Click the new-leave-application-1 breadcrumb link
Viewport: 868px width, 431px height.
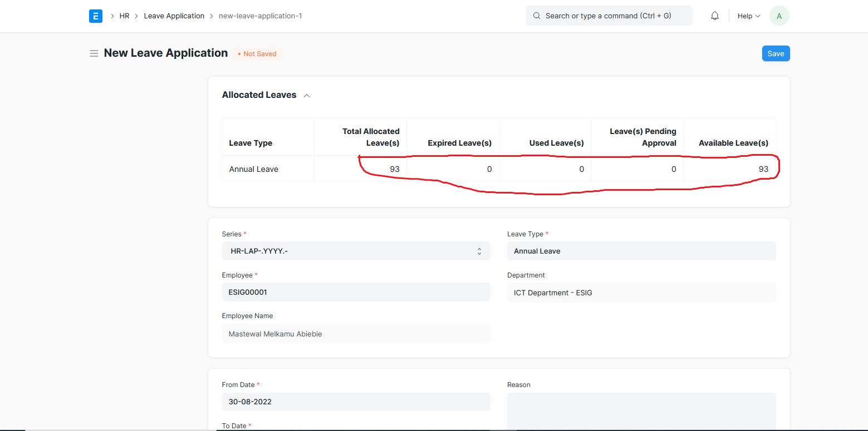260,16
